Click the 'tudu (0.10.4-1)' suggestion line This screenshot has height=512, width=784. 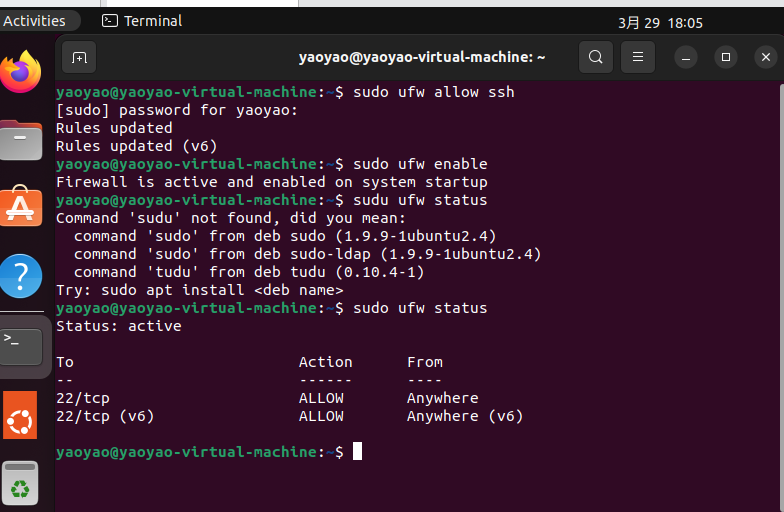pyautogui.click(x=249, y=272)
